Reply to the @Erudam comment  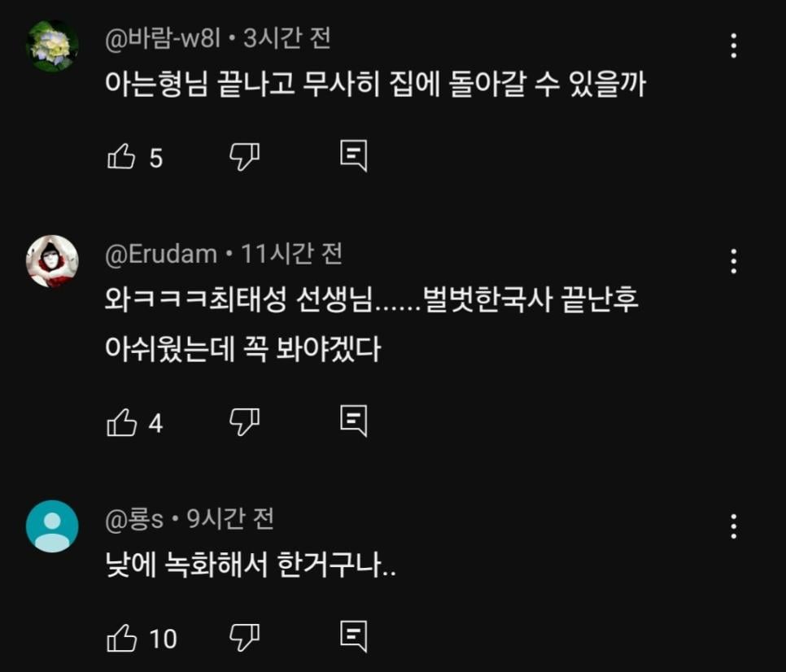pyautogui.click(x=353, y=421)
